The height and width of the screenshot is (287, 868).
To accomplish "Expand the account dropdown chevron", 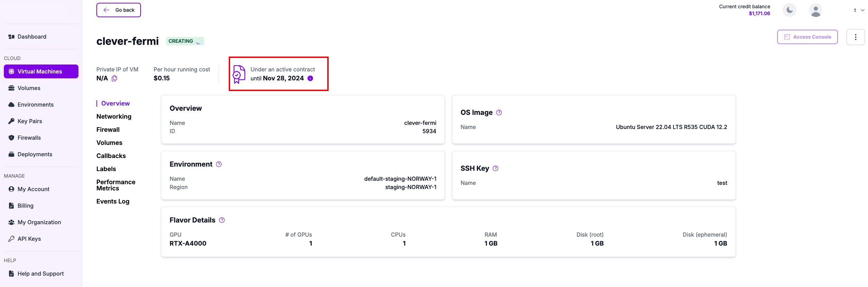I will pyautogui.click(x=862, y=10).
